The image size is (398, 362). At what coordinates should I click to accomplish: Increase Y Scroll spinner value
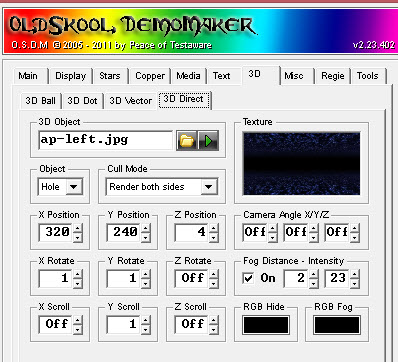point(146,320)
